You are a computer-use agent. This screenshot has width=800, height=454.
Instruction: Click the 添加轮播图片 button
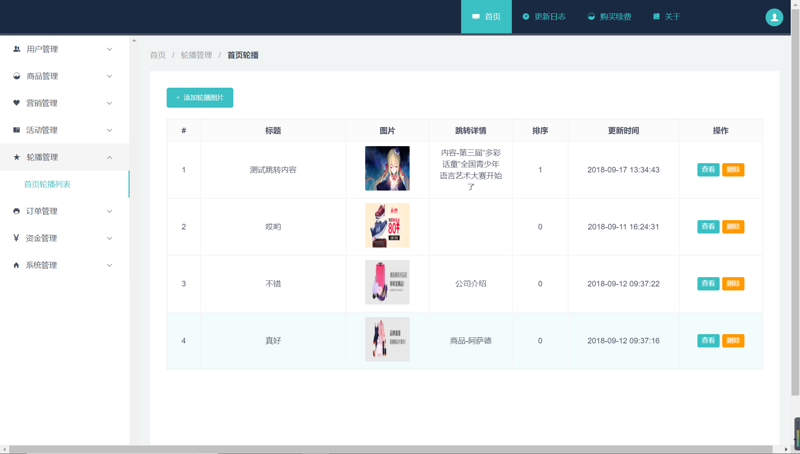tap(200, 97)
